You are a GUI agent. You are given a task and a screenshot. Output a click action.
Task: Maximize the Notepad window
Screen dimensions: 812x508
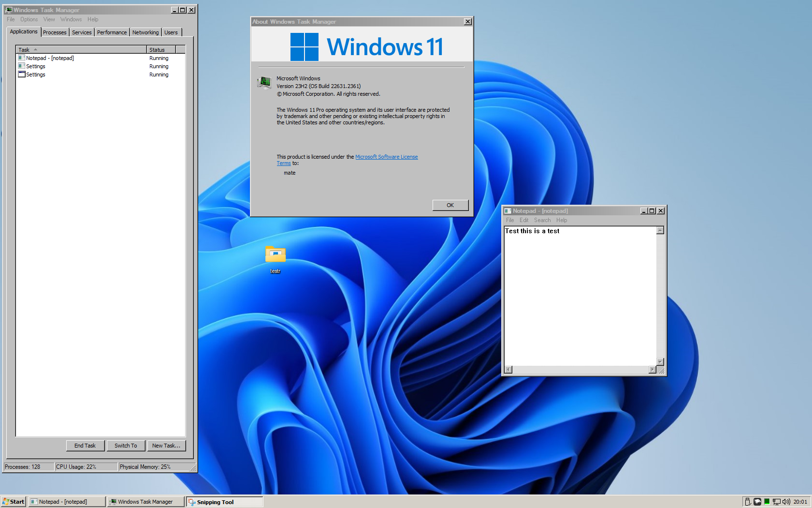point(652,211)
